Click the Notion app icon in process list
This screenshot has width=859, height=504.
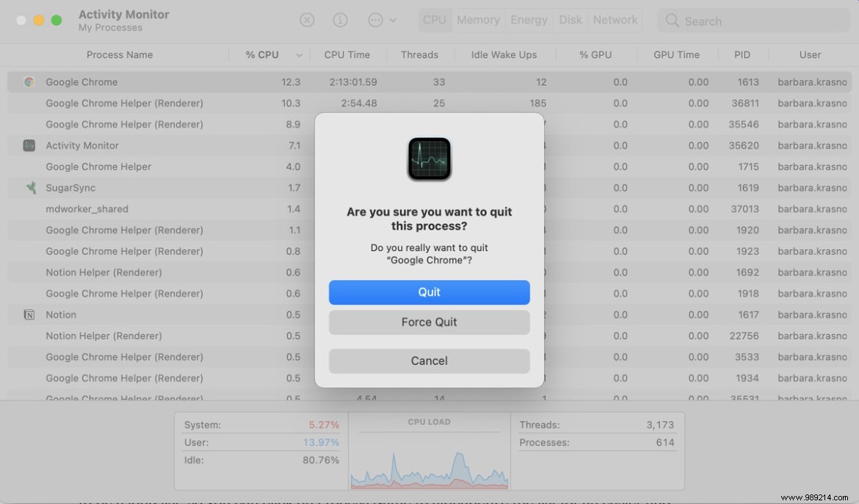[x=29, y=315]
